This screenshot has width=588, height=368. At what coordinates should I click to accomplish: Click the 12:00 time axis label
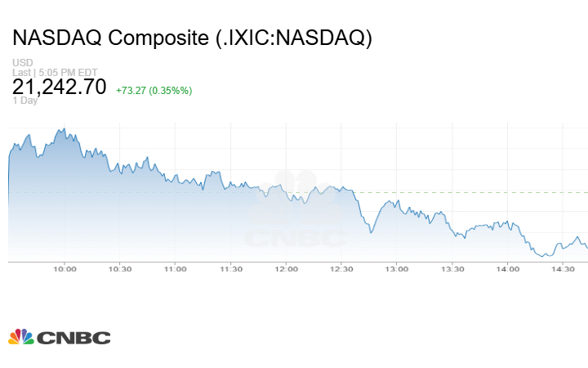(x=286, y=268)
